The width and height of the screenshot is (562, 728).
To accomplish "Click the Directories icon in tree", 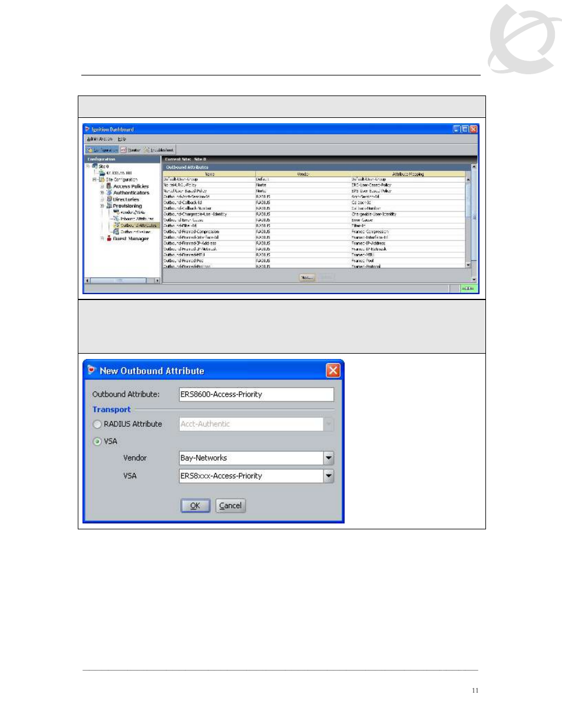I will coord(109,199).
